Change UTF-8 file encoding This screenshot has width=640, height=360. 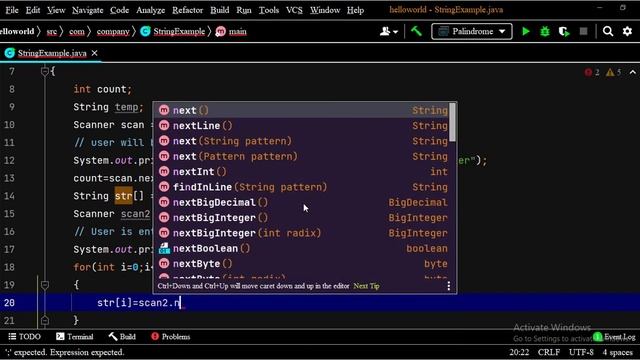(x=581, y=352)
